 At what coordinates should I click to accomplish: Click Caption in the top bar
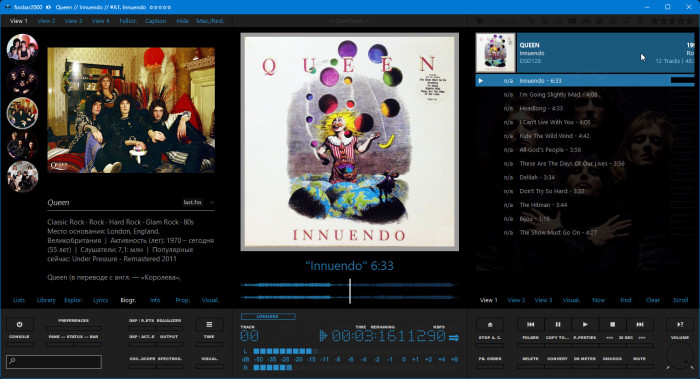(x=155, y=21)
